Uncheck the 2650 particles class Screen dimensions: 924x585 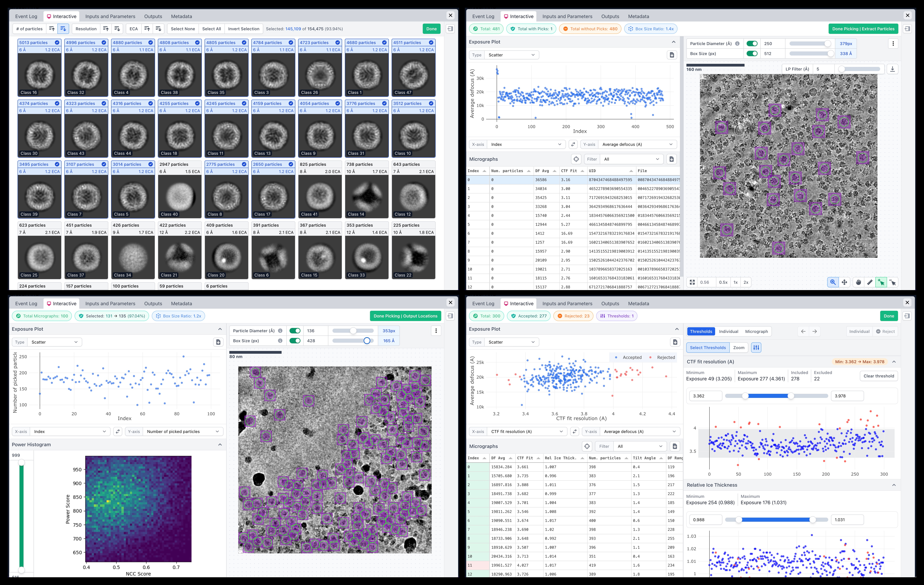coord(291,164)
